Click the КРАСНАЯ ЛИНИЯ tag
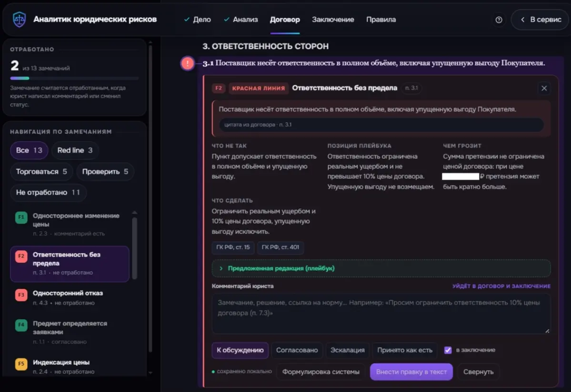 [259, 88]
